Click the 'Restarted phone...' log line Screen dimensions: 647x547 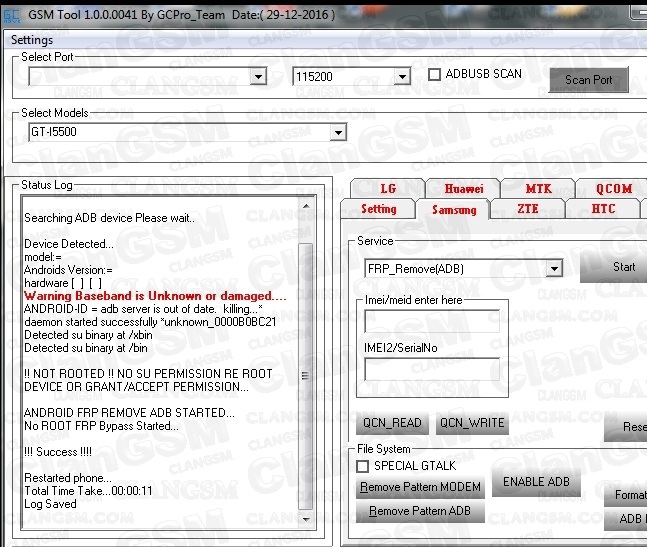pyautogui.click(x=68, y=478)
